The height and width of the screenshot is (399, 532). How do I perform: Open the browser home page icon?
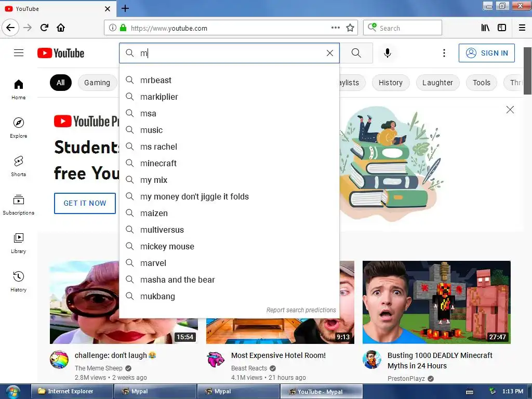pos(61,28)
